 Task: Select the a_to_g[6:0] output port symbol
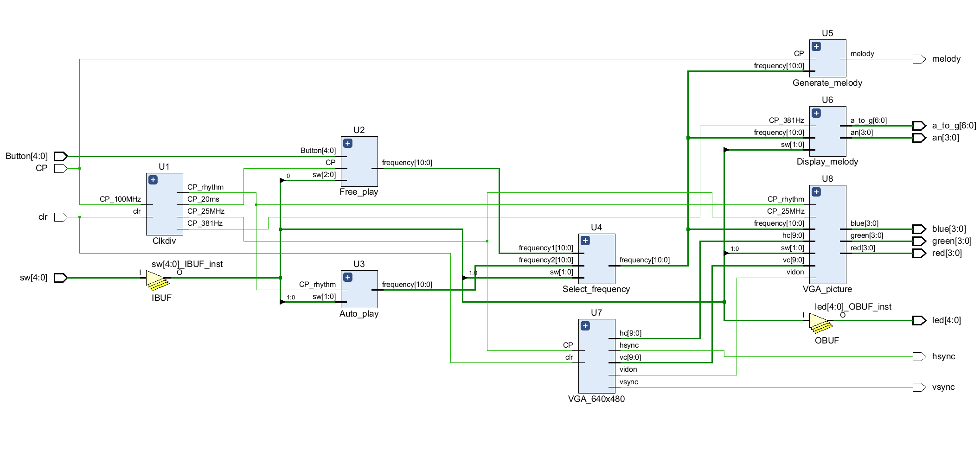(x=919, y=126)
